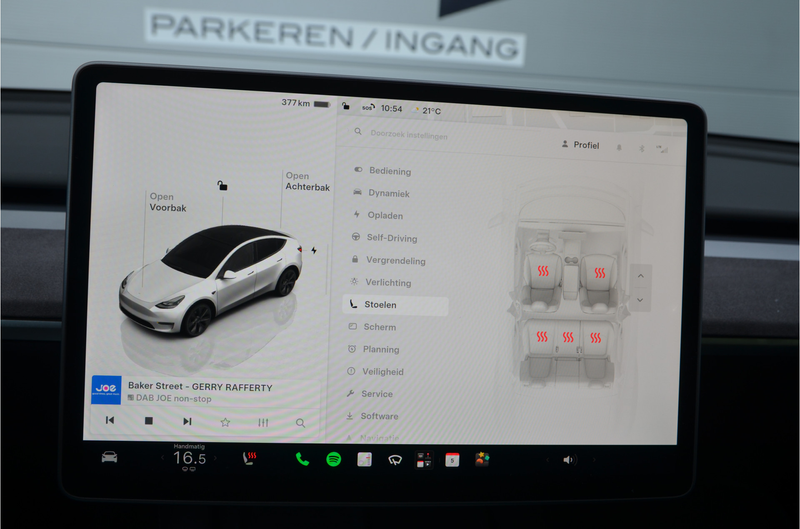Tap the SOS indicator in status bar
Viewport: 800px width, 529px height.
[x=368, y=108]
